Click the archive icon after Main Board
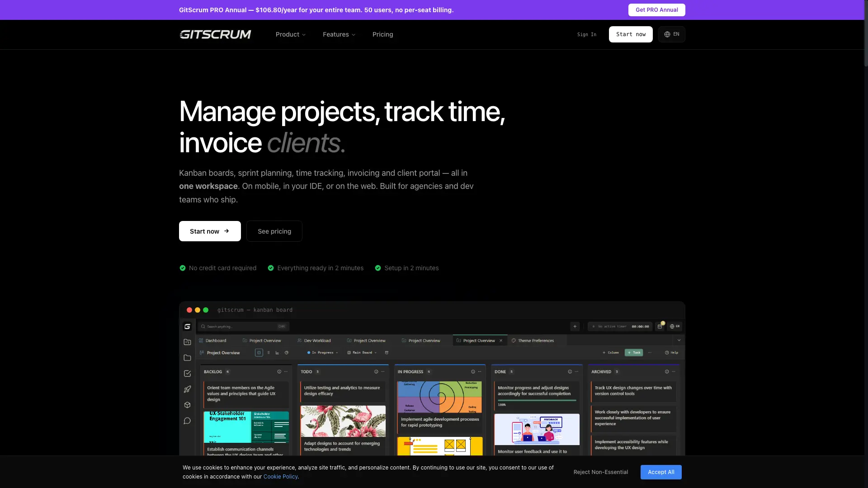868x488 pixels. (x=387, y=352)
